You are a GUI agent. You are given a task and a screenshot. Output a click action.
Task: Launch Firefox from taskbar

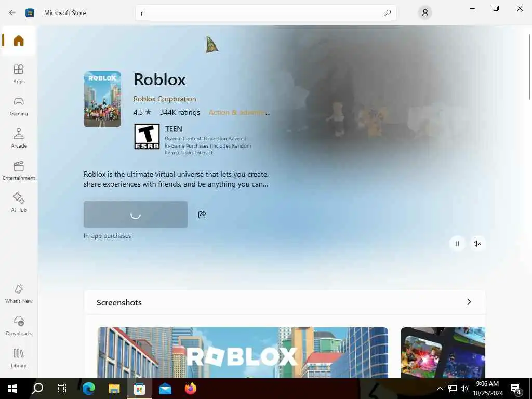coord(191,389)
